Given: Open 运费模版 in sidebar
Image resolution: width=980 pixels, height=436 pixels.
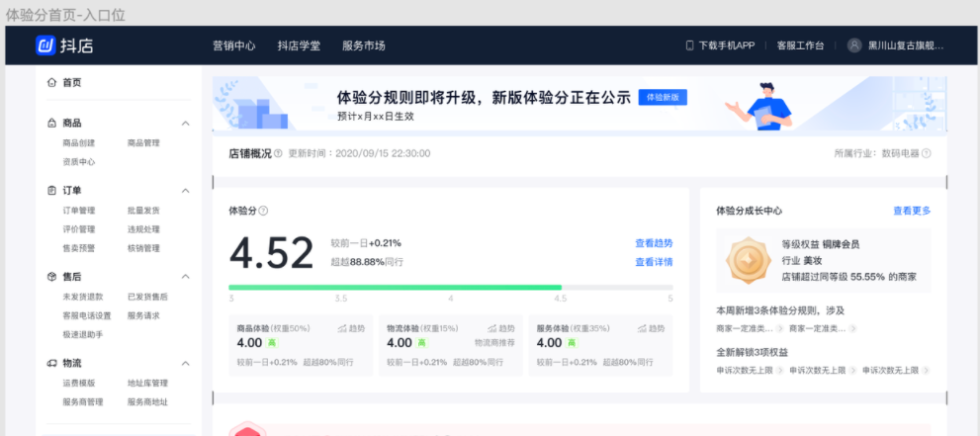Looking at the screenshot, I should tap(79, 383).
